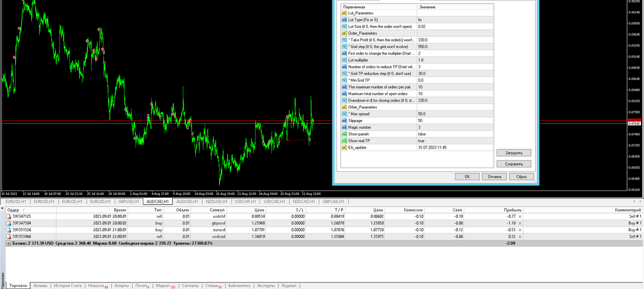Select order 591347125 sell icon

(8, 216)
